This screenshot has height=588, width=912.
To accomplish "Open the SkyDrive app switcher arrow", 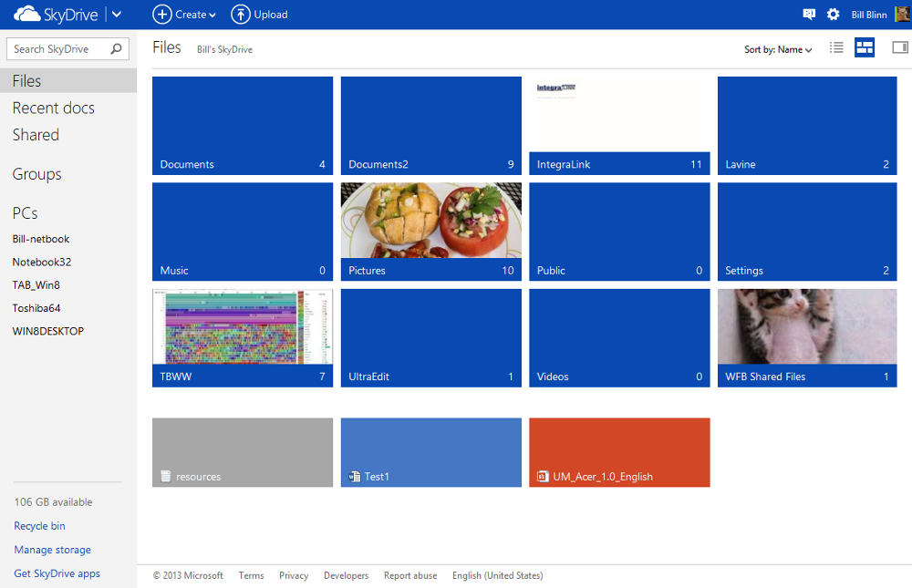I will 117,14.
